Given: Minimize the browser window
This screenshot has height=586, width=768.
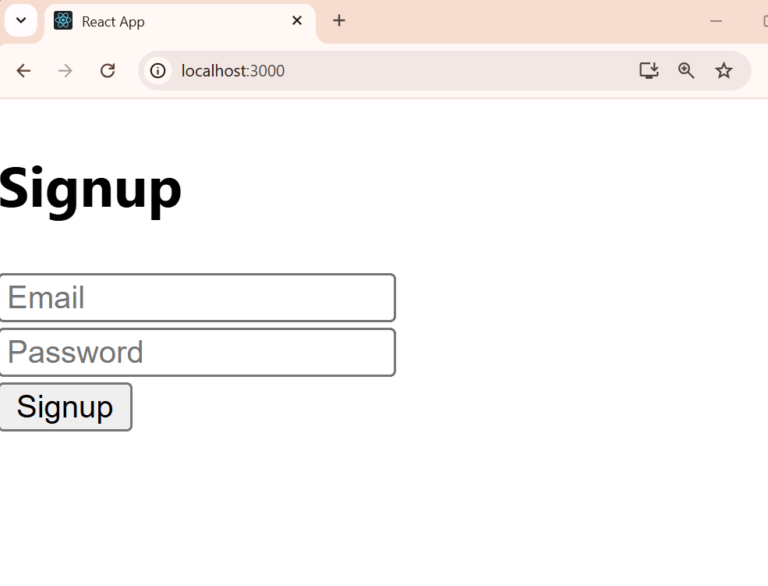Looking at the screenshot, I should click(x=716, y=21).
